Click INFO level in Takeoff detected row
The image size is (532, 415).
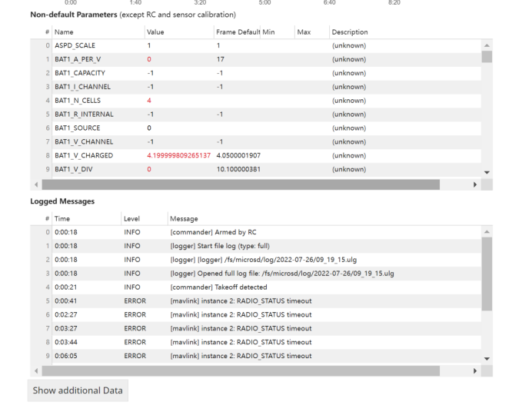coord(132,287)
